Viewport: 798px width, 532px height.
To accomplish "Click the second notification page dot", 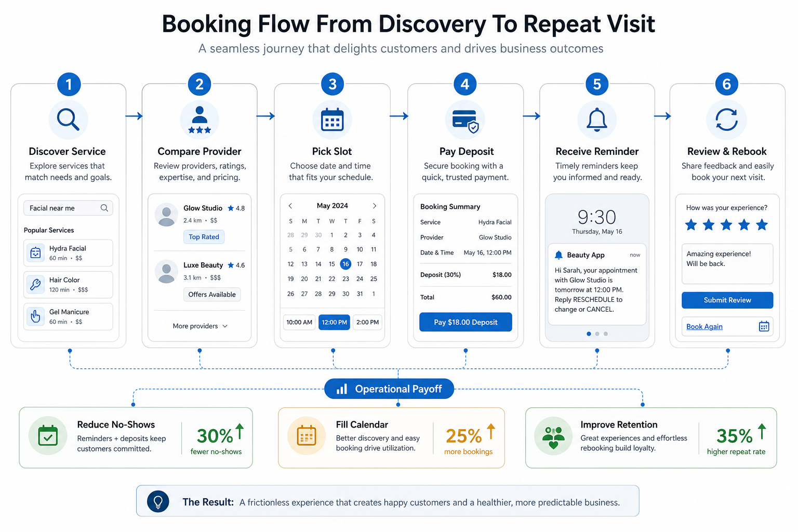I will (597, 334).
